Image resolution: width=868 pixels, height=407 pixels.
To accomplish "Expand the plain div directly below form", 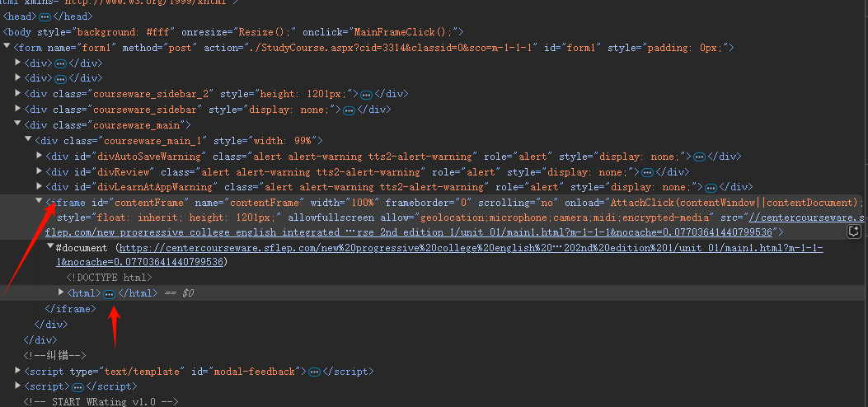I will [17, 62].
